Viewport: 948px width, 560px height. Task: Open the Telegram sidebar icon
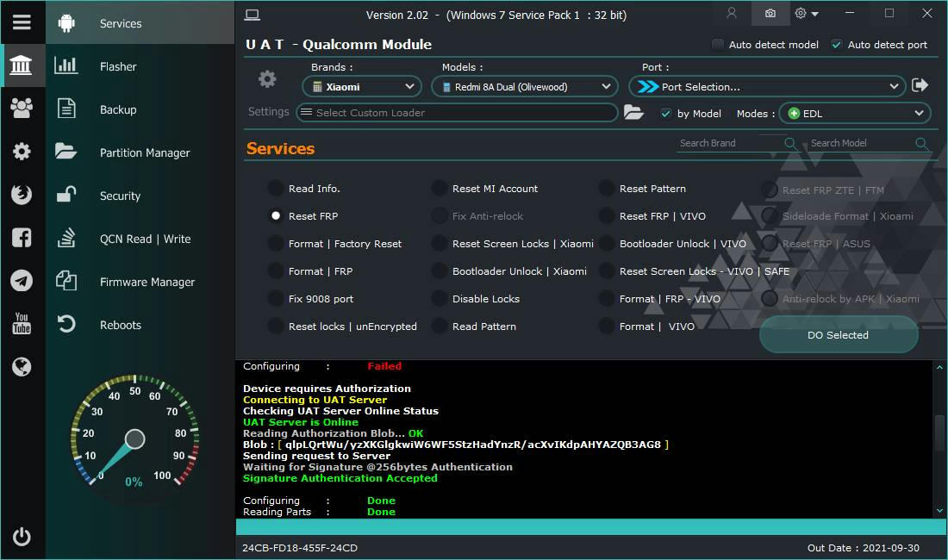click(22, 280)
